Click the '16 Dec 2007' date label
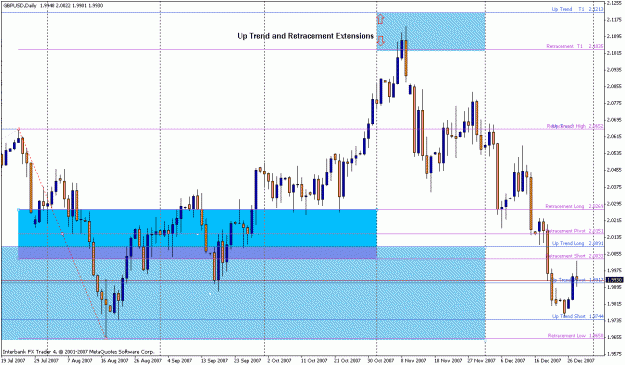The width and height of the screenshot is (625, 365). [547, 360]
